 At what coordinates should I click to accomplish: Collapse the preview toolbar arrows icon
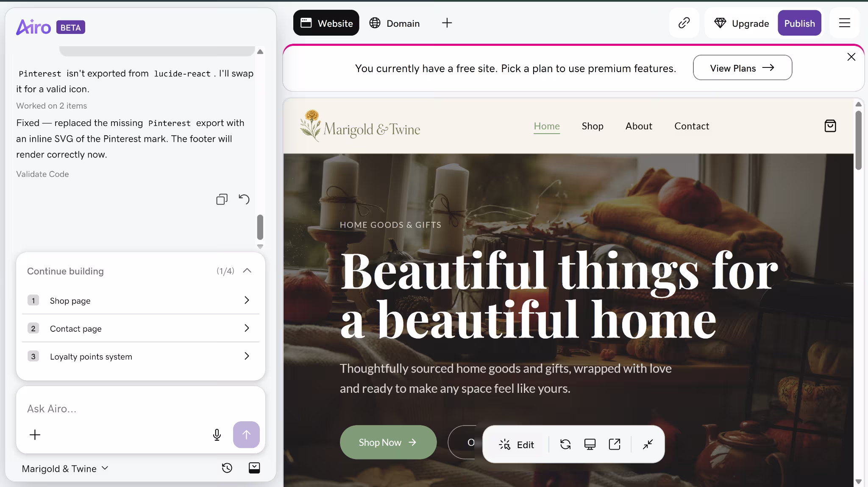pos(648,444)
